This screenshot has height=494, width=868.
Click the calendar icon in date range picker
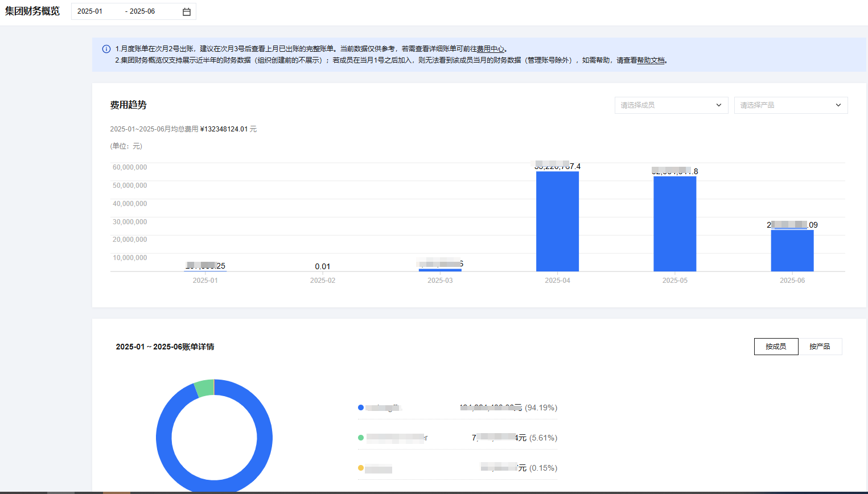[186, 11]
